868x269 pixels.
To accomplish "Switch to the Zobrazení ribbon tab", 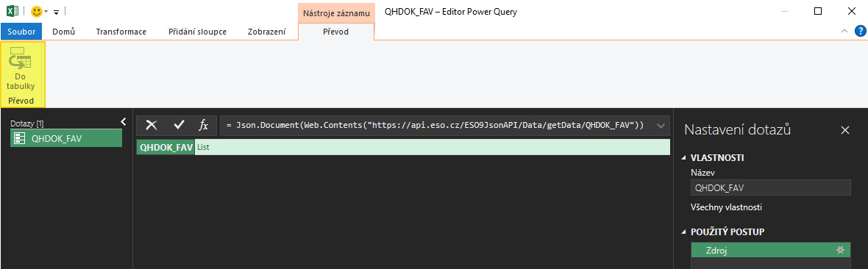I will [x=266, y=32].
